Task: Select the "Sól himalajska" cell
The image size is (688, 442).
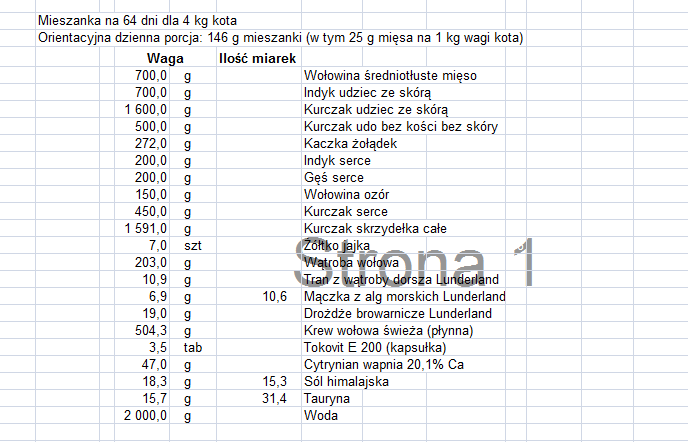Action: 346,381
